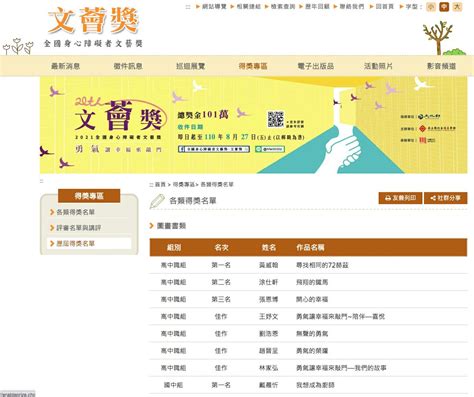Click the 圖畫書類 section heading
The image size is (474, 397).
(171, 226)
